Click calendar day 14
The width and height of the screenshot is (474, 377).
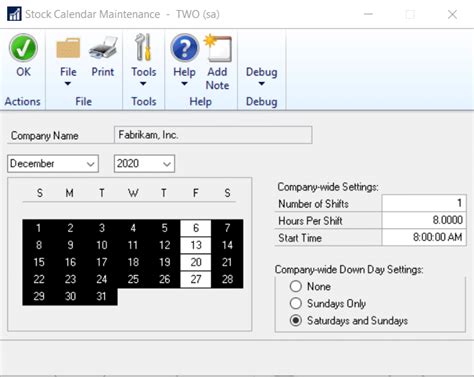pyautogui.click(x=227, y=245)
